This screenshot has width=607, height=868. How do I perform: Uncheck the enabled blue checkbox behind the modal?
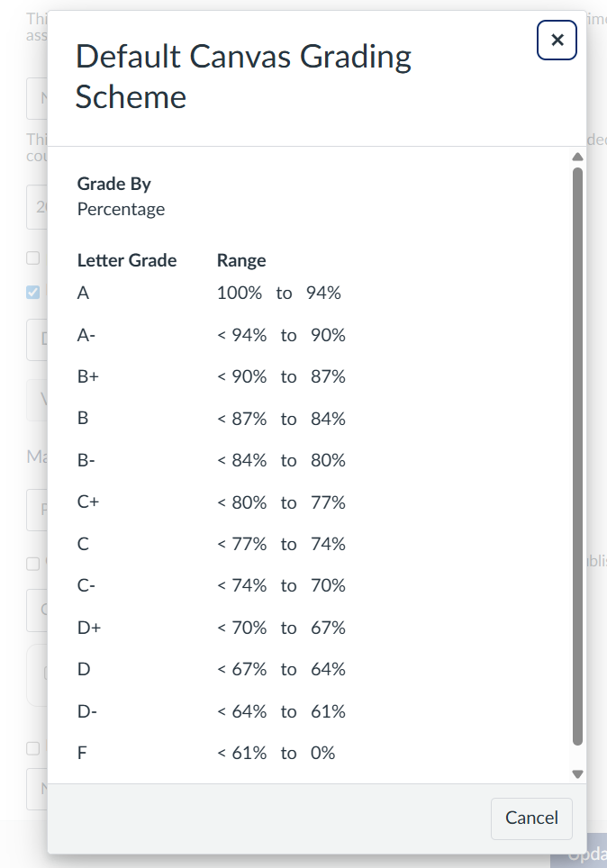point(32,292)
